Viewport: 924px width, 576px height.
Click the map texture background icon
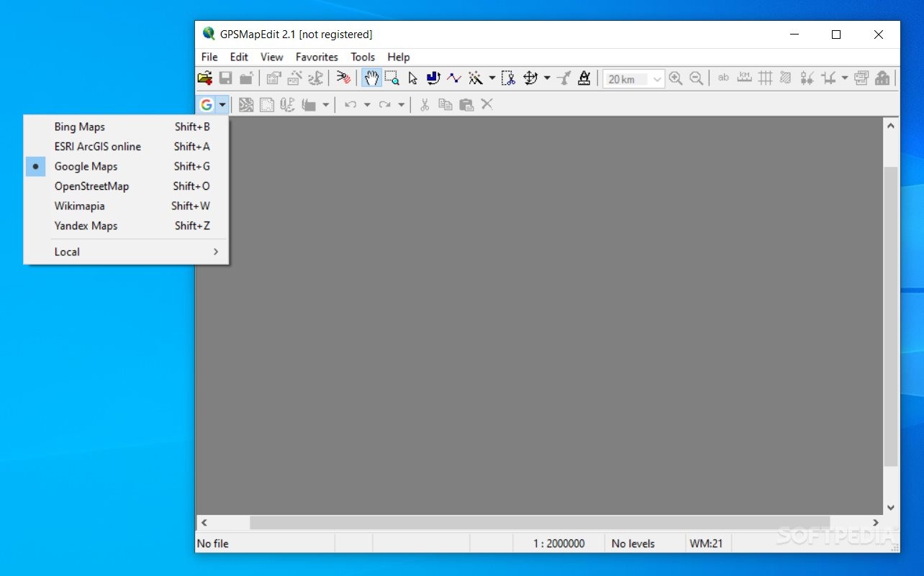[x=246, y=105]
